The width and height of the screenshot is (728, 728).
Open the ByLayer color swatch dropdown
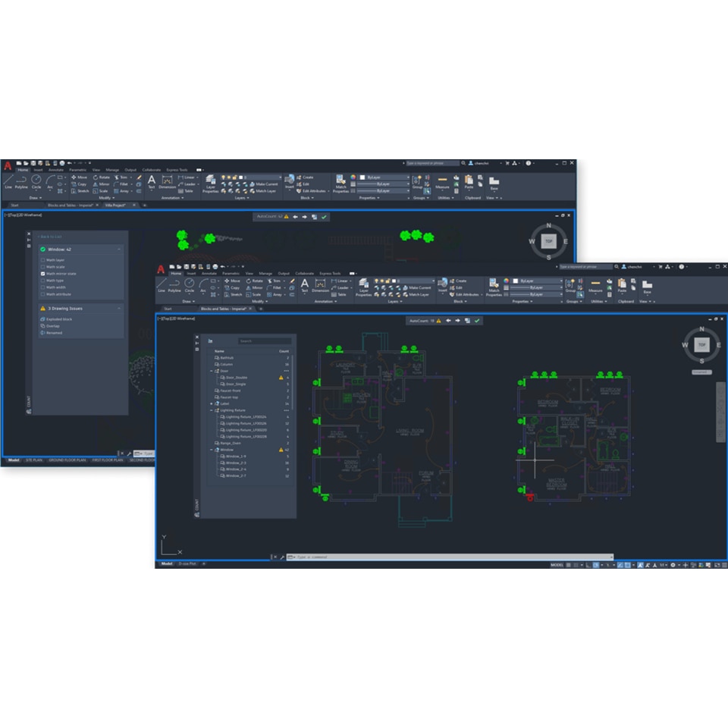click(x=561, y=281)
